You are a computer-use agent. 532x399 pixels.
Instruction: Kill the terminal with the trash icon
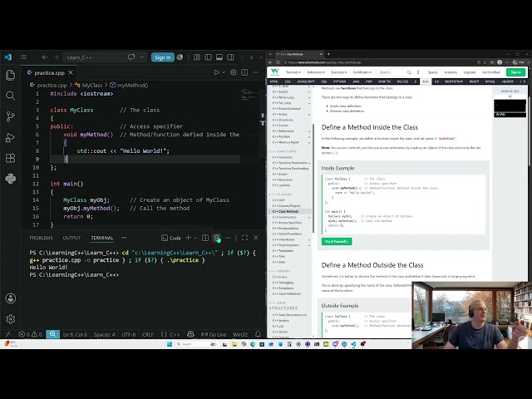[216, 238]
